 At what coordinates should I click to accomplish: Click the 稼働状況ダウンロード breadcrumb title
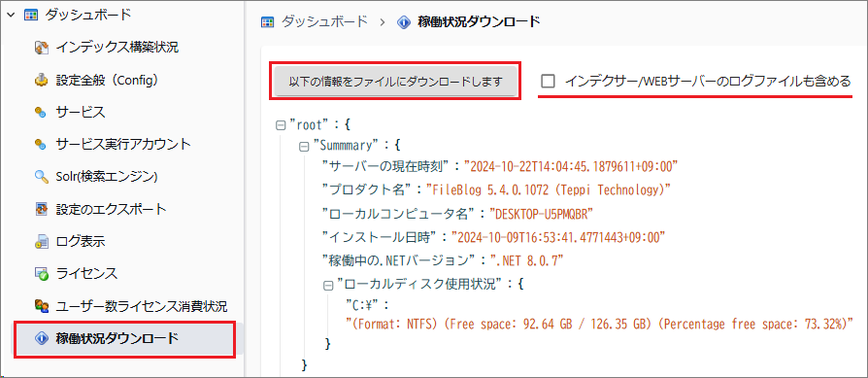479,22
